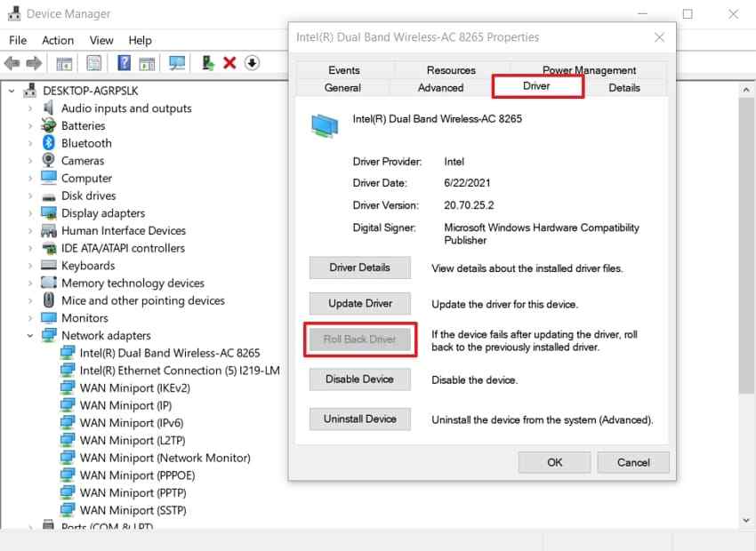Viewport: 756px width, 551px height.
Task: Open the Help menu
Action: [140, 40]
